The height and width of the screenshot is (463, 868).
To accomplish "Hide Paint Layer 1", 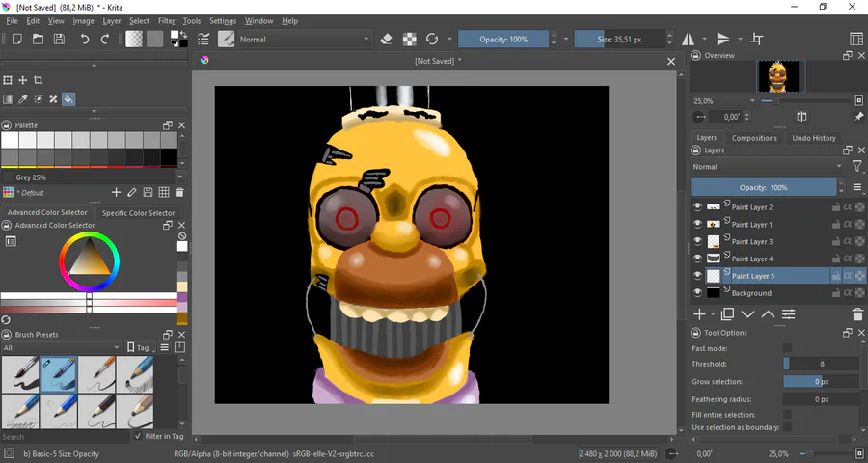I will 697,225.
